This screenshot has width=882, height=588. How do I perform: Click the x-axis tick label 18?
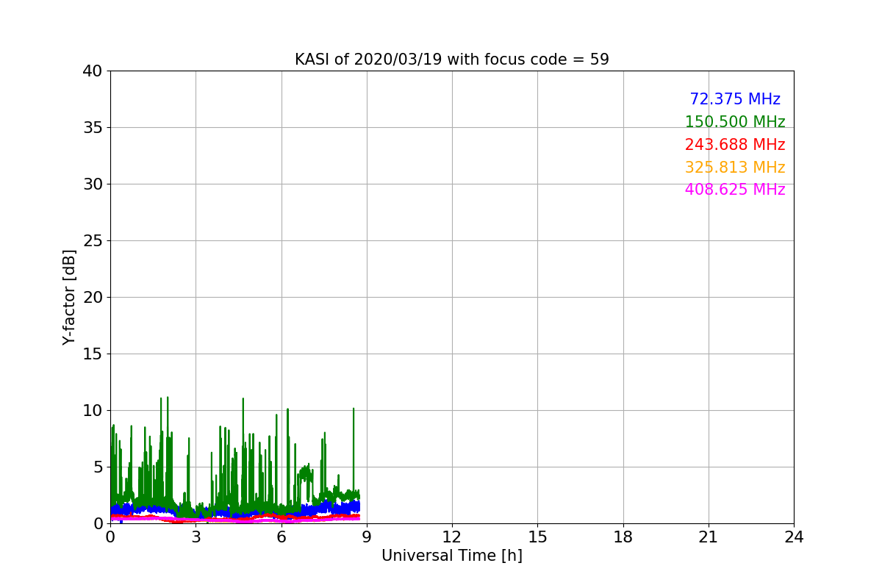[623, 537]
